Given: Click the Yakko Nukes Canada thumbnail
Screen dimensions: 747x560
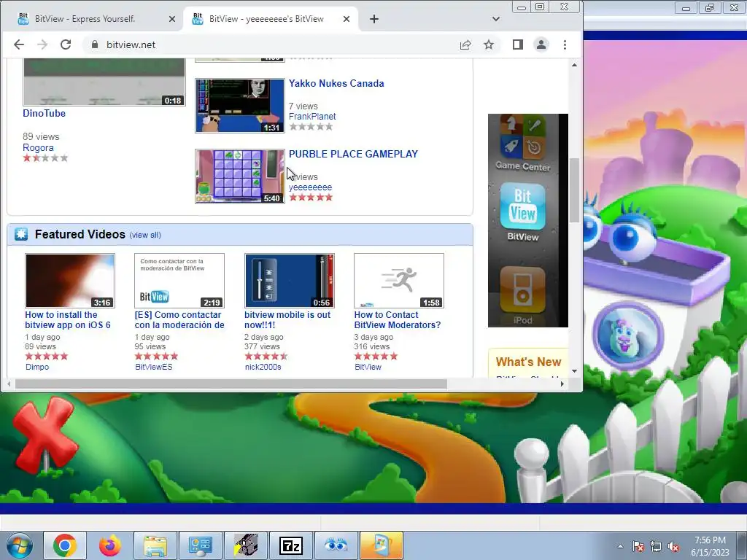Looking at the screenshot, I should 239,106.
